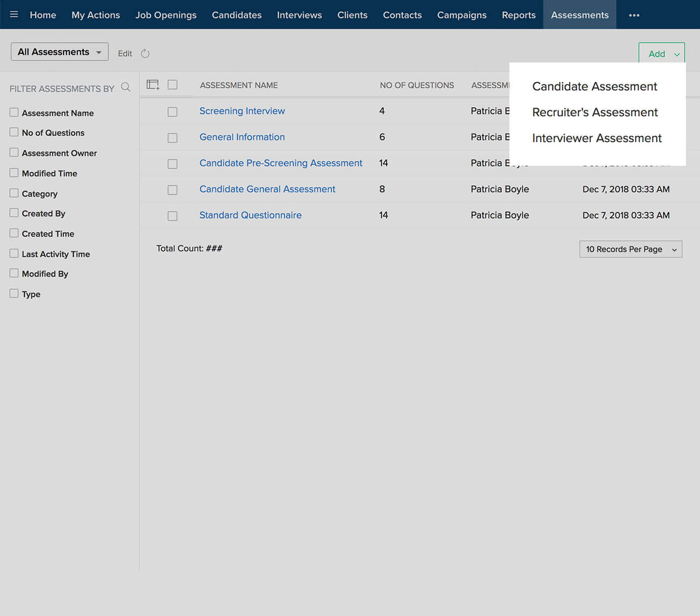Open the Standard Questionnaire assessment
Image resolution: width=700 pixels, height=616 pixels.
pyautogui.click(x=250, y=215)
